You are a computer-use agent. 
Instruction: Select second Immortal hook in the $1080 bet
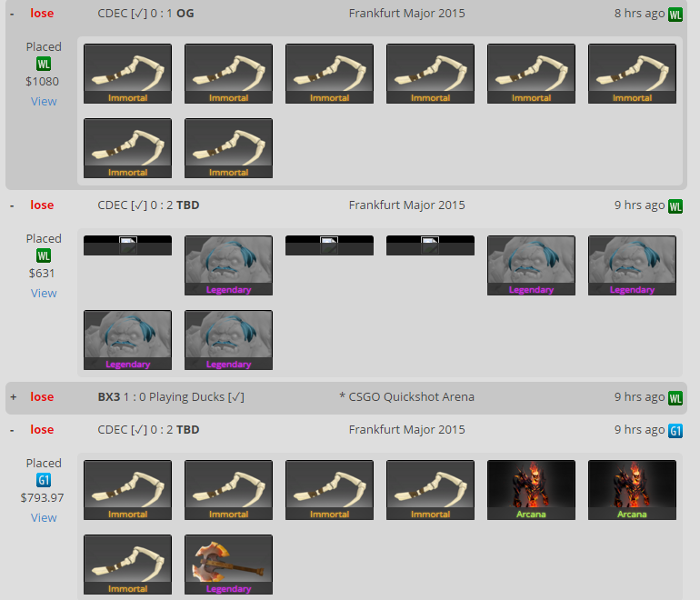tap(228, 74)
